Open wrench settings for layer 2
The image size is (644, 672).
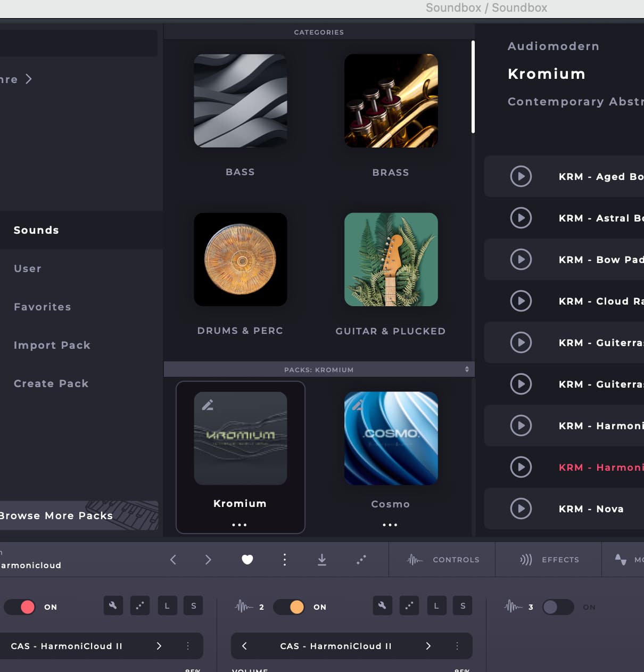(383, 605)
